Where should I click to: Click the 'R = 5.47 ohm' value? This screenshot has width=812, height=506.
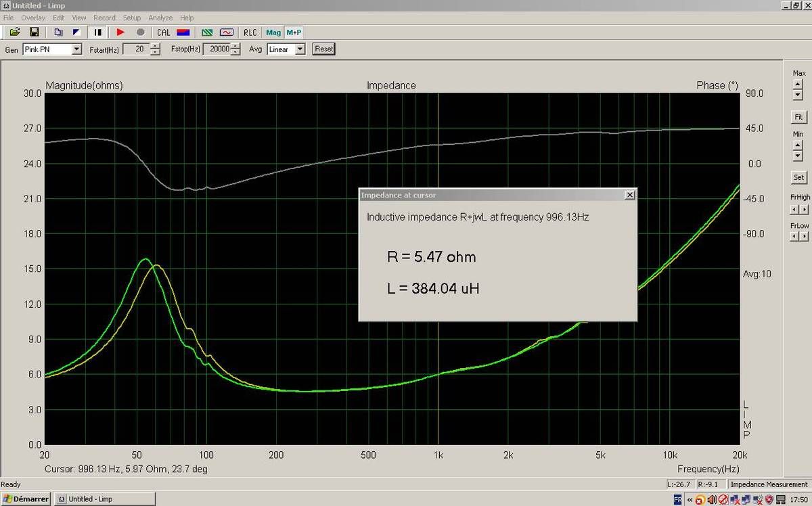pos(431,257)
